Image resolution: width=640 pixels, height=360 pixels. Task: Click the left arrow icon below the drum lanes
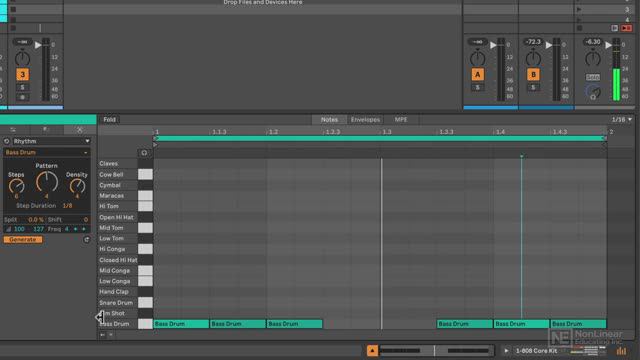pos(102,335)
